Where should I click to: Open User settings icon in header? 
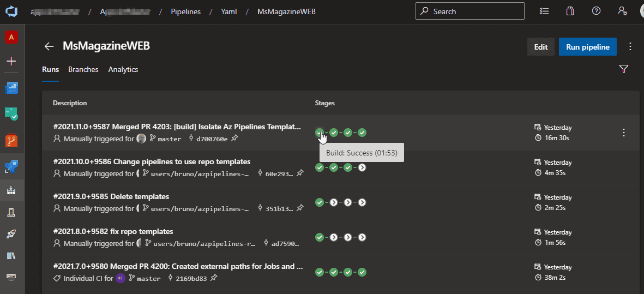(622, 11)
